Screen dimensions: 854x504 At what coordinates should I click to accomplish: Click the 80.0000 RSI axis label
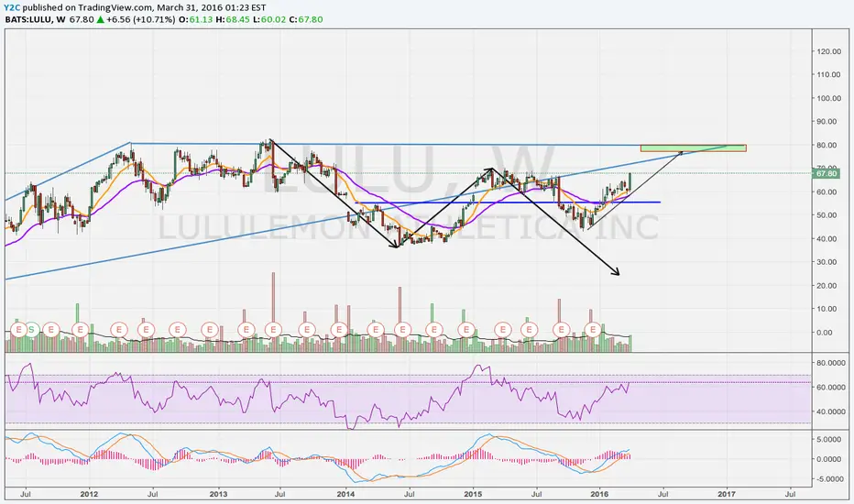pos(830,363)
